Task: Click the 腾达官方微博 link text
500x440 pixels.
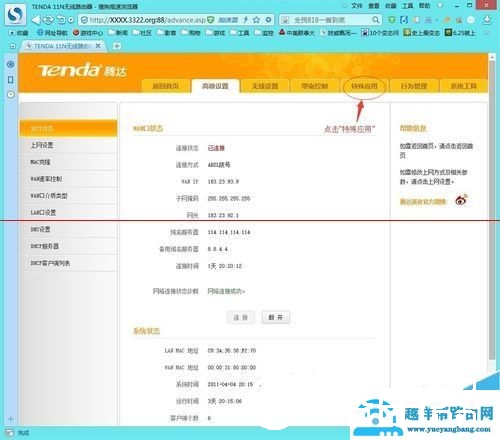Action: click(423, 201)
